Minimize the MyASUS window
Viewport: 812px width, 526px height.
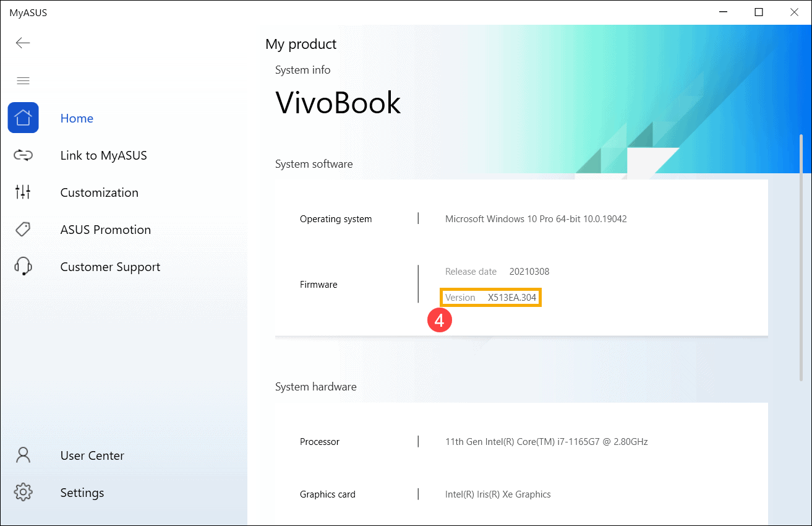722,12
